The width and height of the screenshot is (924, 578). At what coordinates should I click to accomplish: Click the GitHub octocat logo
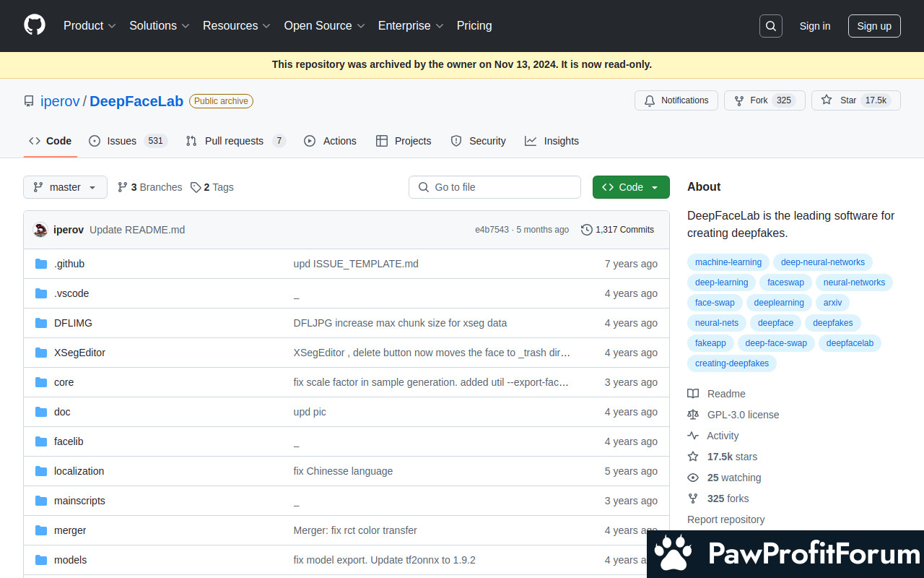tap(35, 25)
